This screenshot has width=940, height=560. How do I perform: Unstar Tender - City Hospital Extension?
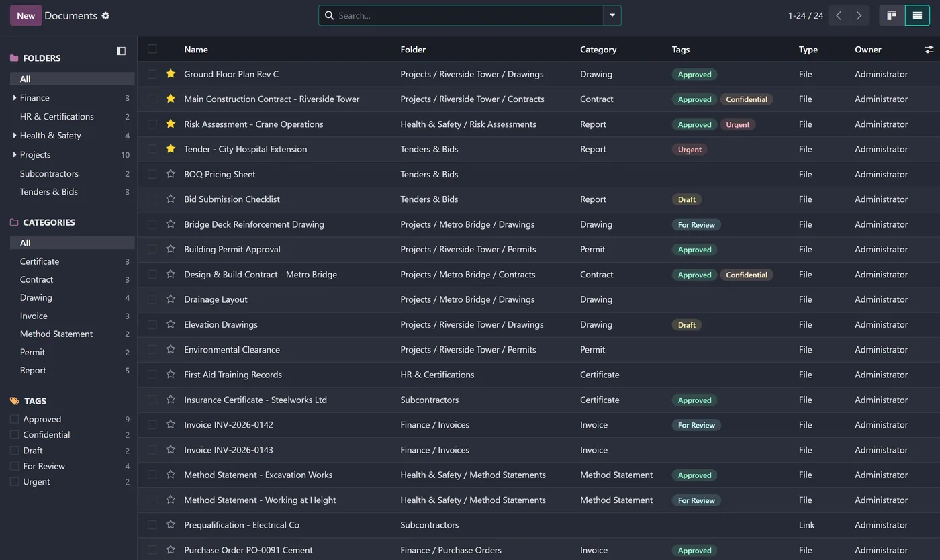tap(171, 148)
